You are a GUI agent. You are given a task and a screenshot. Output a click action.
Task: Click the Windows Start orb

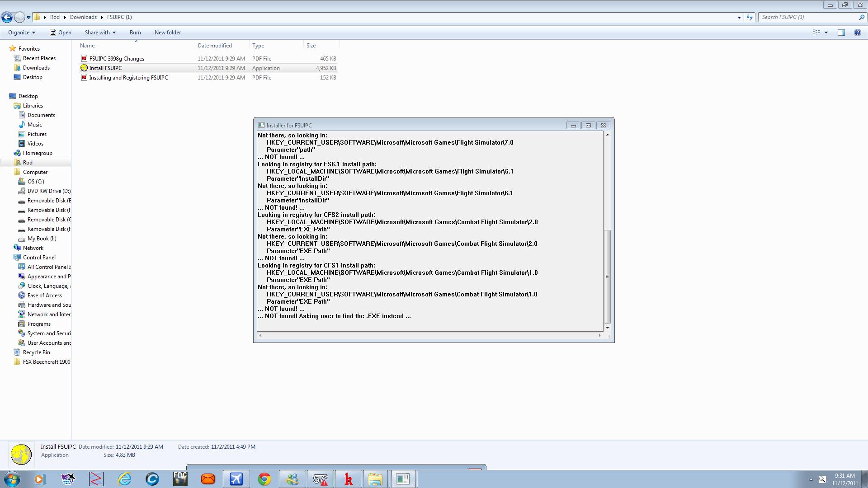(12, 479)
